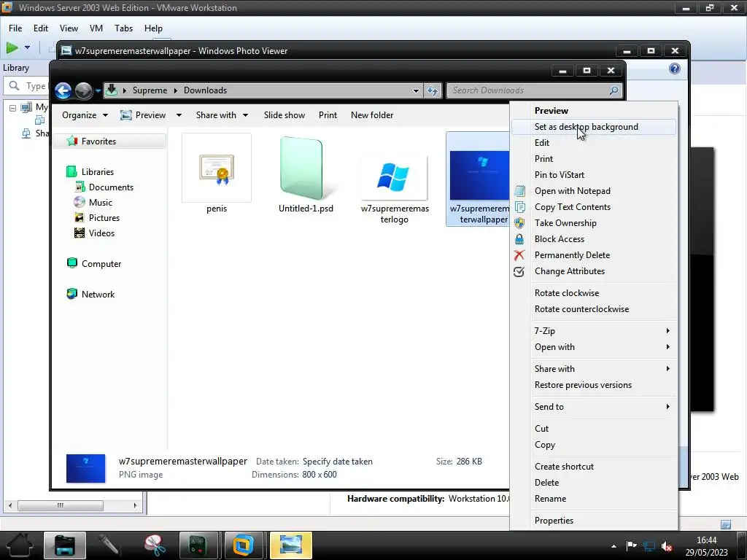747x560 pixels.
Task: Click the Slide show button
Action: pos(285,115)
